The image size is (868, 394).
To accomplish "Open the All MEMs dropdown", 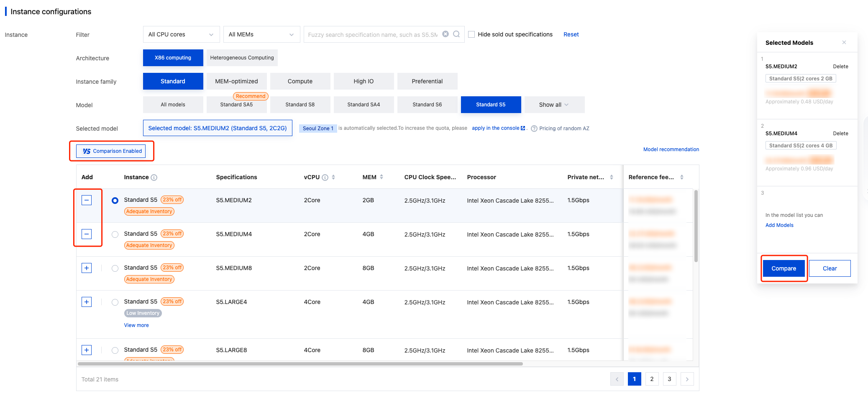I will pyautogui.click(x=261, y=34).
